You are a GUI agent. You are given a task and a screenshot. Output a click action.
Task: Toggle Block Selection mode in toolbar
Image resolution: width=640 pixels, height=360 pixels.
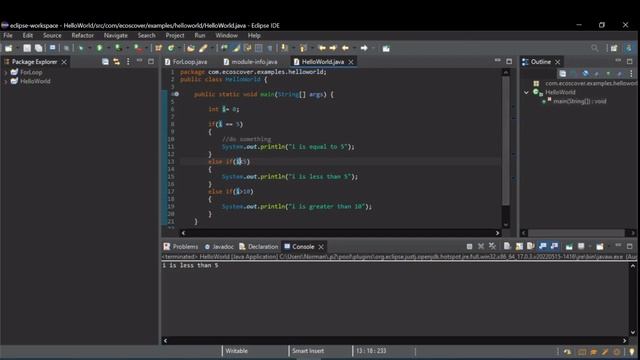point(258,49)
